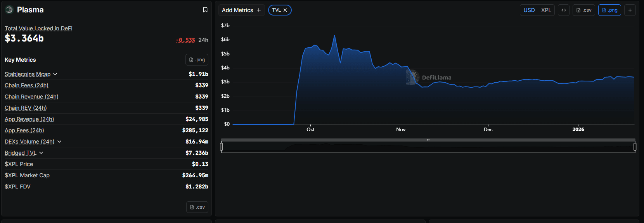Click the Plasma chain logo icon
This screenshot has width=644, height=223.
[9, 10]
